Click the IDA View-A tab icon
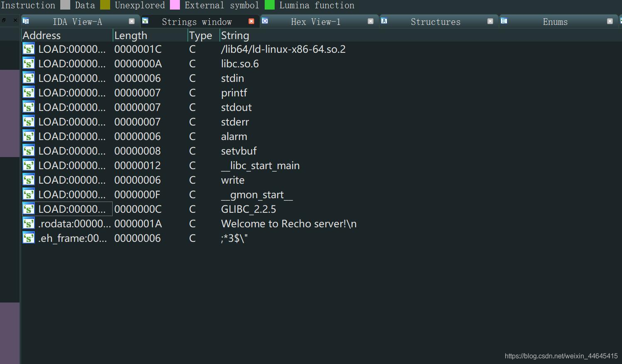Viewport: 622px width, 364px height. tap(26, 21)
